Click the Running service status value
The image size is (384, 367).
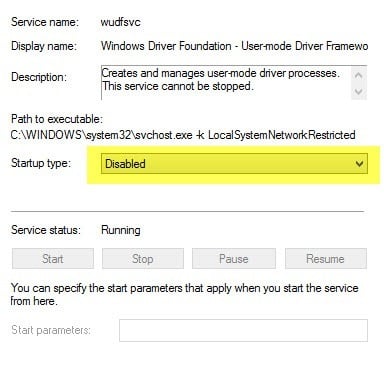[121, 230]
